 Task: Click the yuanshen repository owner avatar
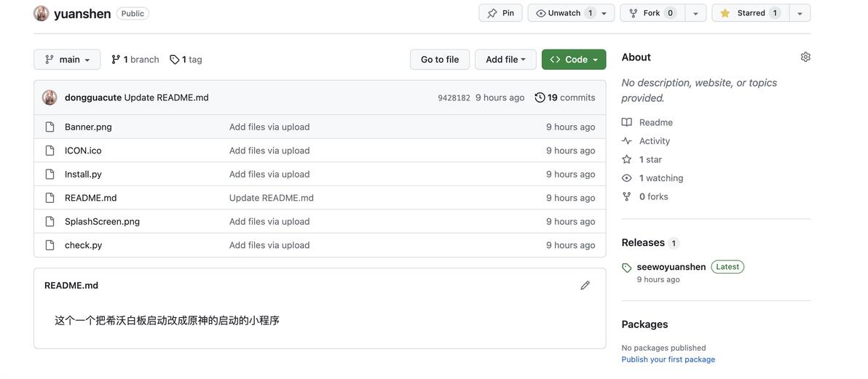pos(42,13)
